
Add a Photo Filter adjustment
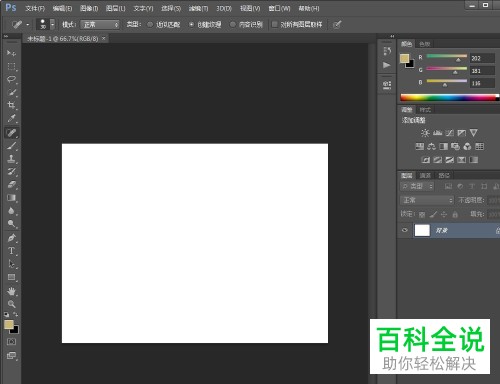(x=455, y=146)
